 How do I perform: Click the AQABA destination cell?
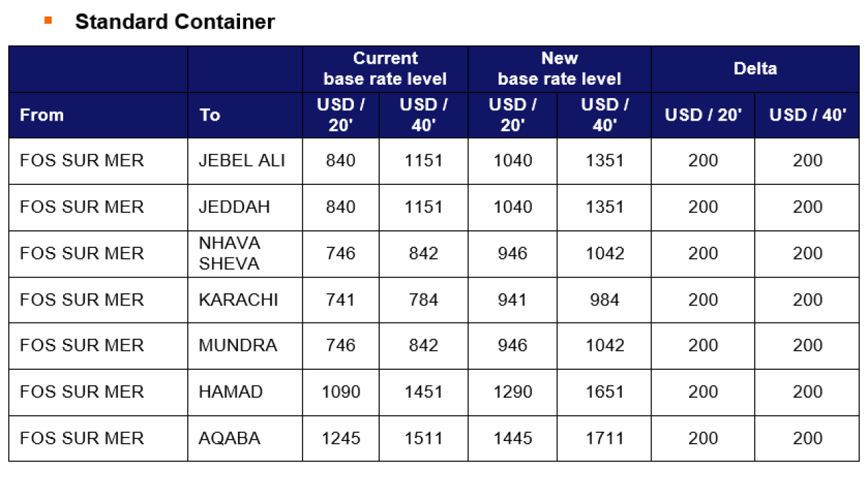point(245,438)
